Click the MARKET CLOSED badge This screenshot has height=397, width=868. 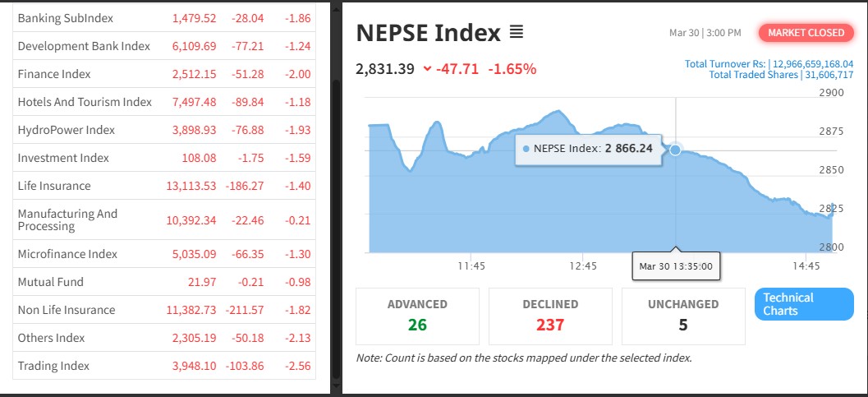[x=806, y=33]
